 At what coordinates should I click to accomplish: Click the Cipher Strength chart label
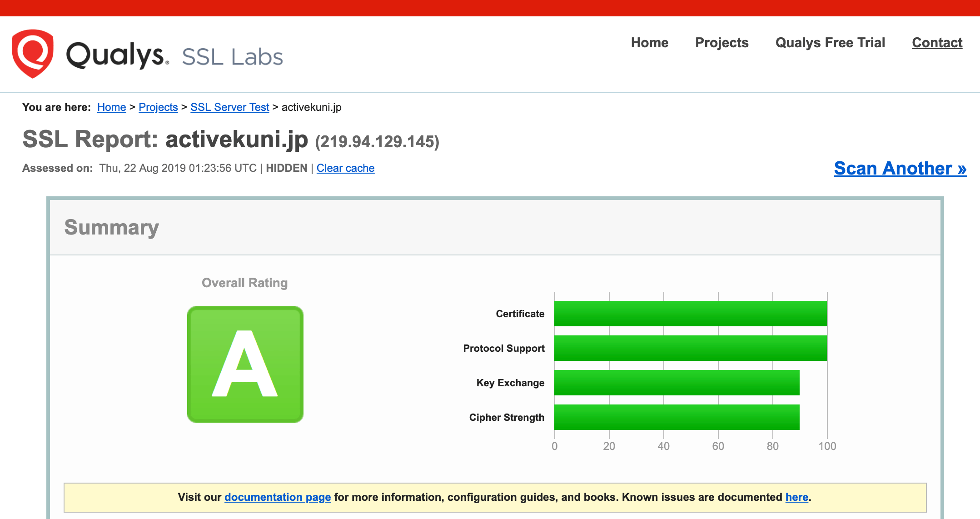(x=507, y=417)
